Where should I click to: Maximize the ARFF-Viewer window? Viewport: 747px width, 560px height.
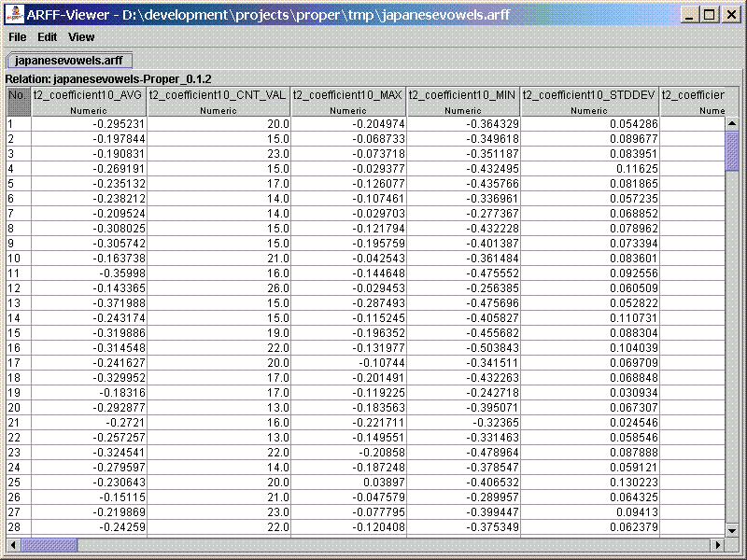(709, 15)
